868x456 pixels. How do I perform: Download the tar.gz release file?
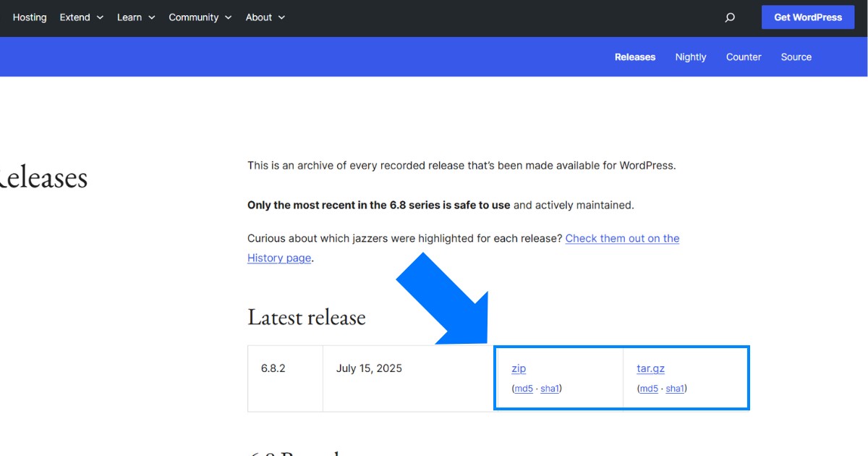click(x=650, y=368)
